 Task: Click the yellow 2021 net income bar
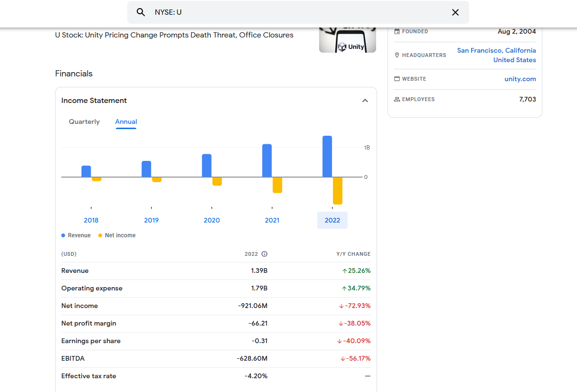(277, 185)
